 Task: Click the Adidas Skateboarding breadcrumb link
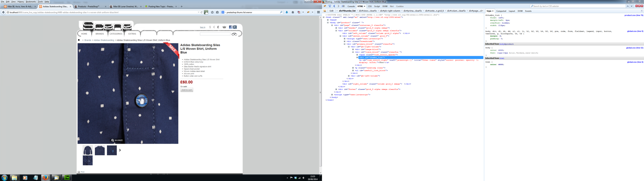pyautogui.click(x=104, y=40)
